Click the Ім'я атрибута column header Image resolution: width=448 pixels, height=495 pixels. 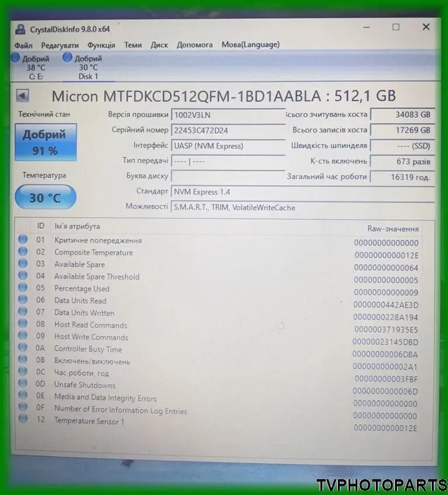[x=77, y=226]
